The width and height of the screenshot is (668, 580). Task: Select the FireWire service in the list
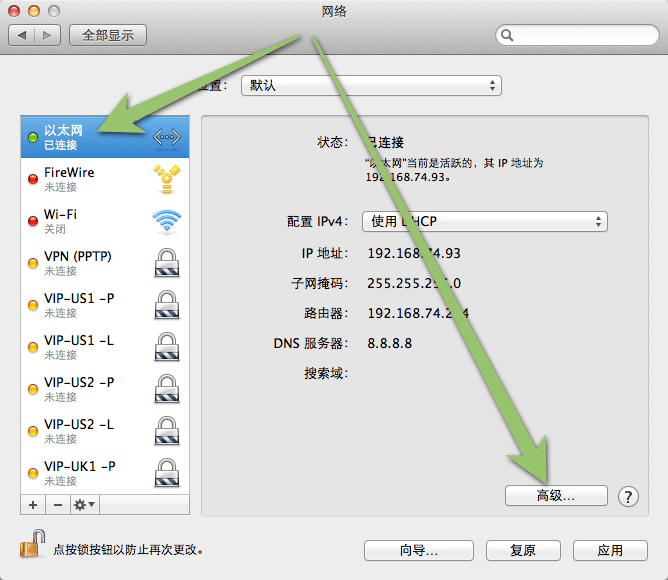point(105,179)
